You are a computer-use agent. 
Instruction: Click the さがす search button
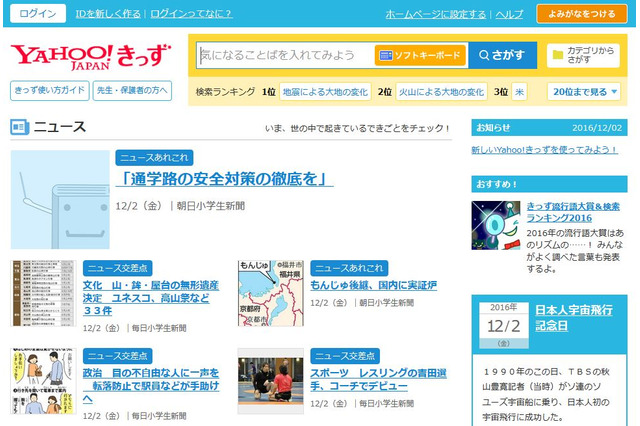(x=502, y=55)
